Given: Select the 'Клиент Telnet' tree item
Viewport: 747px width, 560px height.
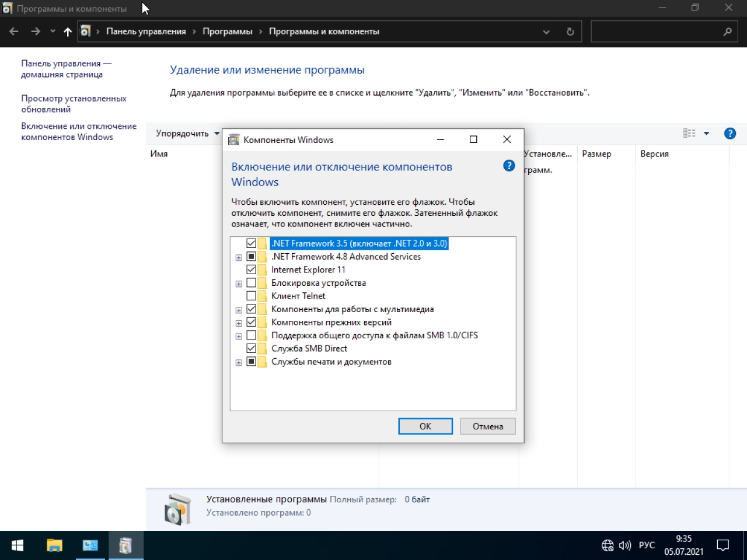Looking at the screenshot, I should 298,296.
